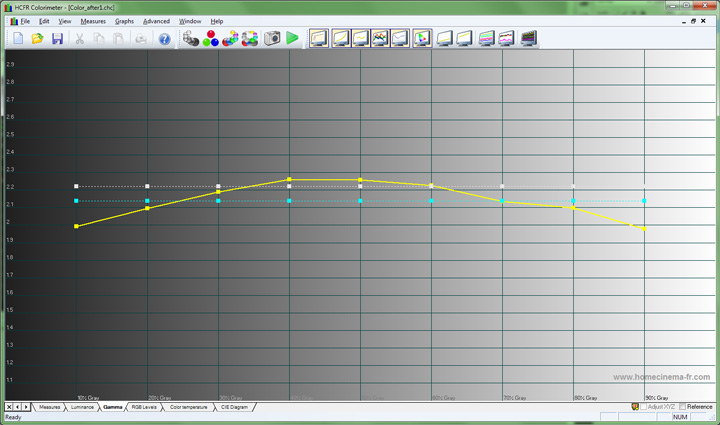The image size is (720, 425).
Task: Click the Copy toolbar icon
Action: point(99,39)
